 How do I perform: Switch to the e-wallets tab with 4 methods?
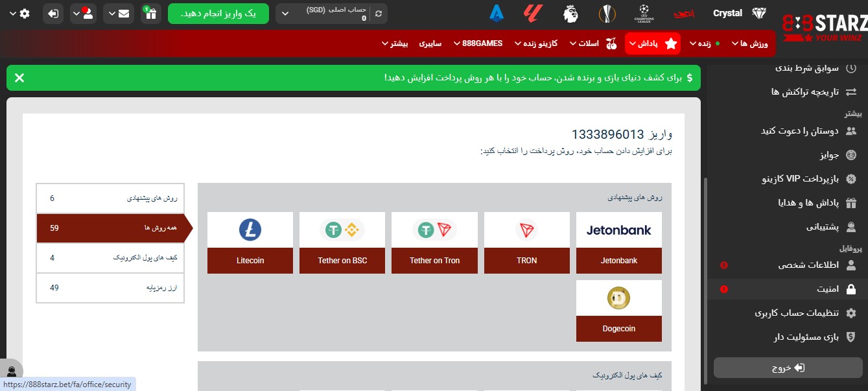[110, 258]
